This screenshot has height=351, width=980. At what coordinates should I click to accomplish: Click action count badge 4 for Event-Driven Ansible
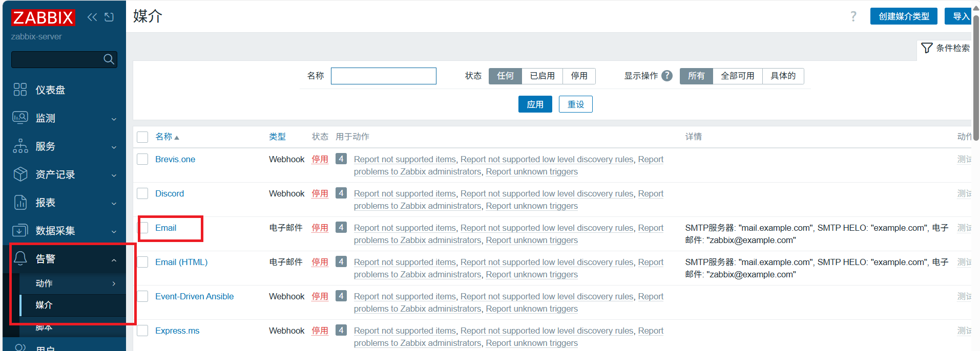(x=341, y=296)
